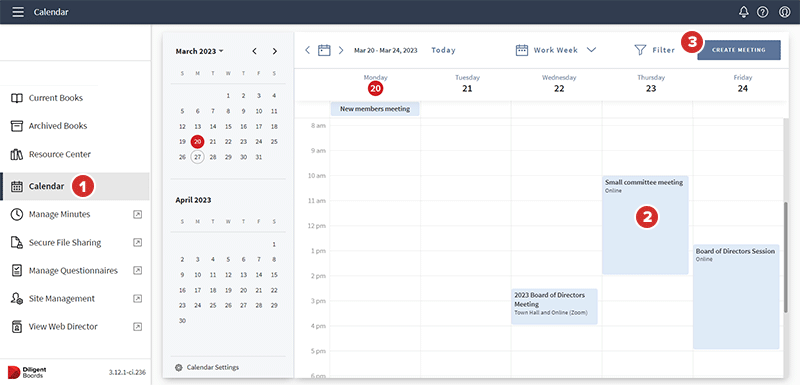Open the hamburger navigation menu

(18, 12)
